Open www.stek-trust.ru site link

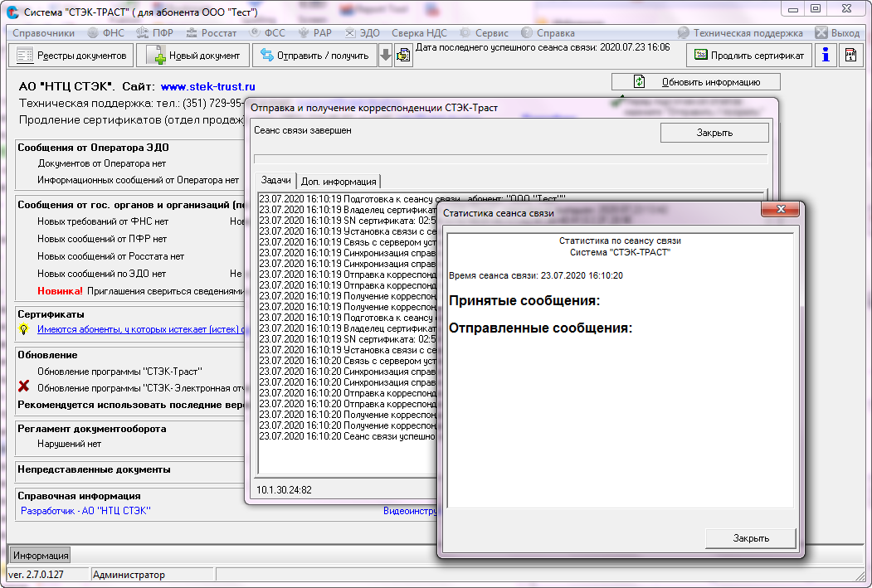click(208, 86)
